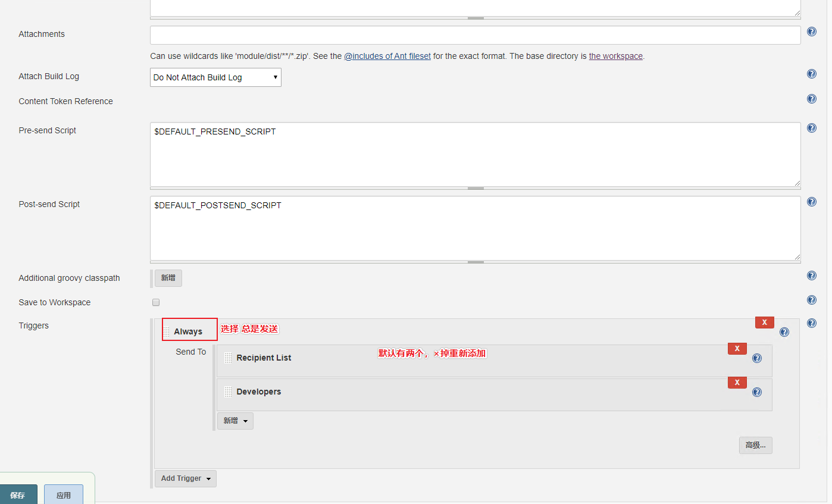
Task: Show help for Additional groovy classpath
Action: [811, 276]
